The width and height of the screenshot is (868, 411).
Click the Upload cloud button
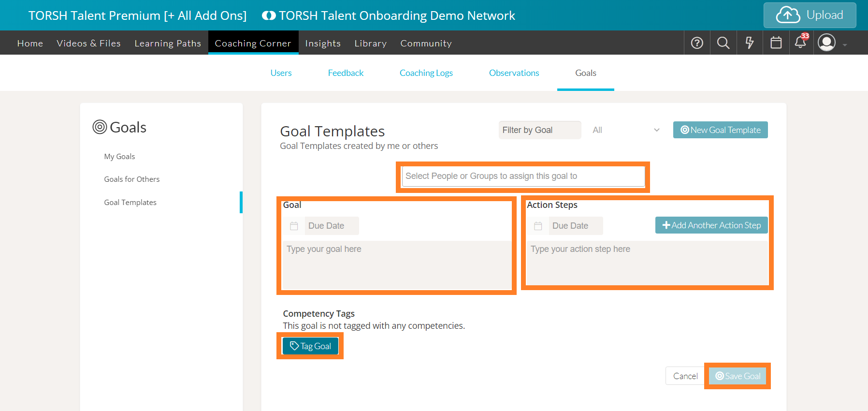click(810, 15)
